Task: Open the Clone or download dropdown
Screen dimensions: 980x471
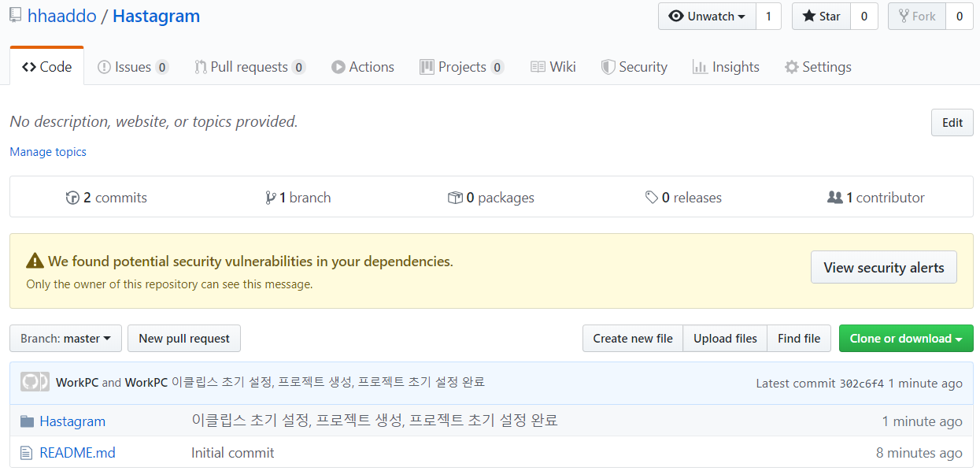Action: pyautogui.click(x=906, y=339)
